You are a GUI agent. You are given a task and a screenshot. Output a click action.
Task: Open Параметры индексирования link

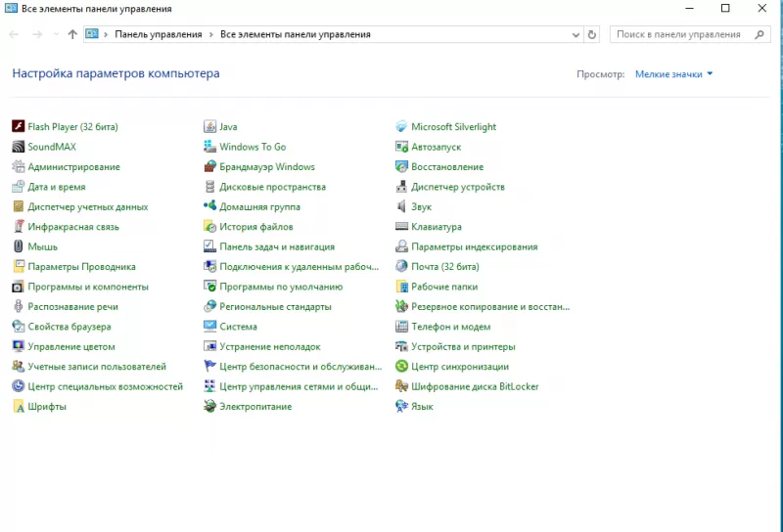475,246
